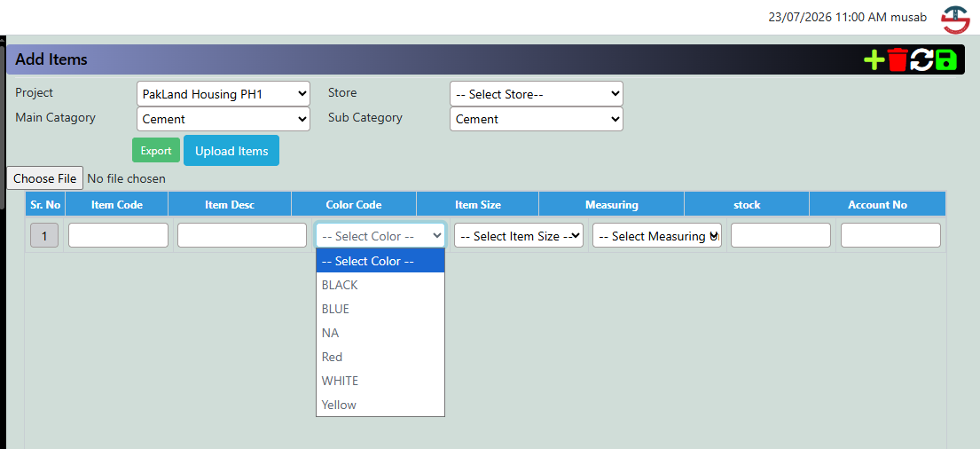Click the Sr. No column header
The width and height of the screenshot is (980, 449).
[45, 204]
